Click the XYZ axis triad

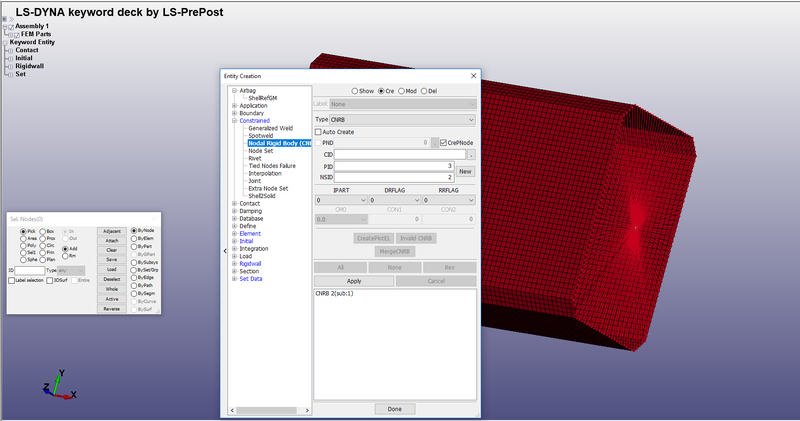coord(59,385)
